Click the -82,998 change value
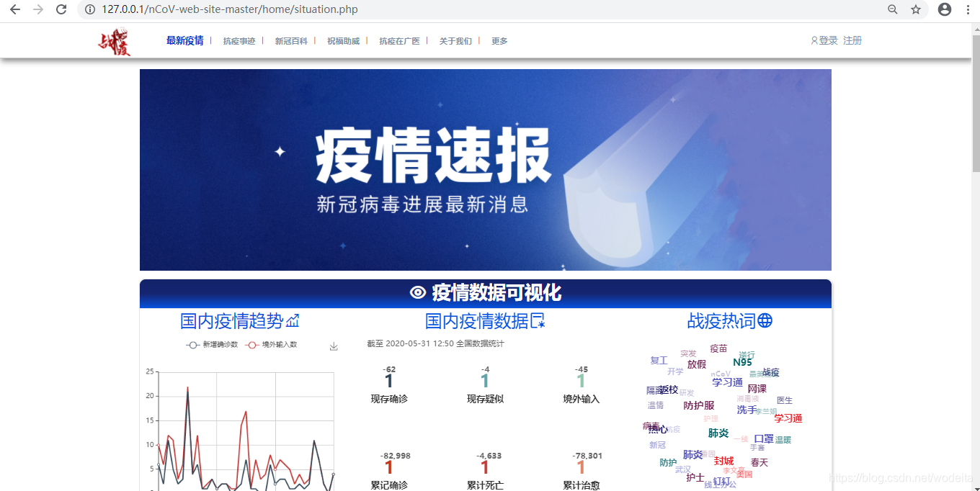 (x=395, y=456)
